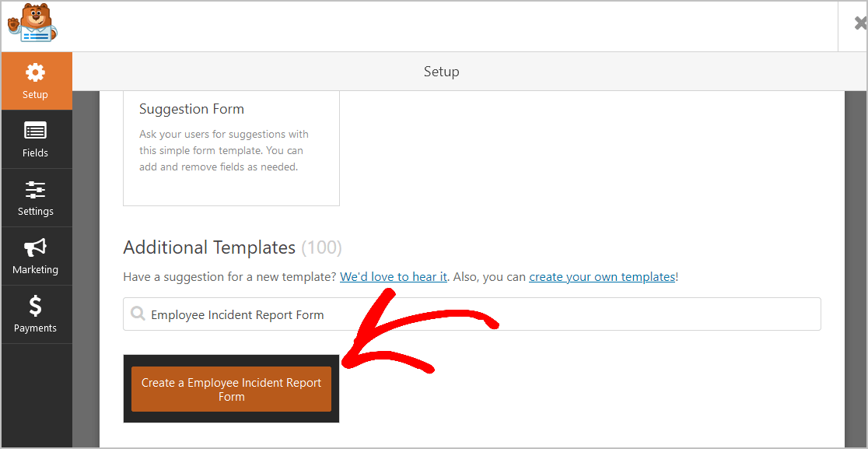This screenshot has width=868, height=449.
Task: Click the Setup title in header bar
Action: [x=441, y=72]
